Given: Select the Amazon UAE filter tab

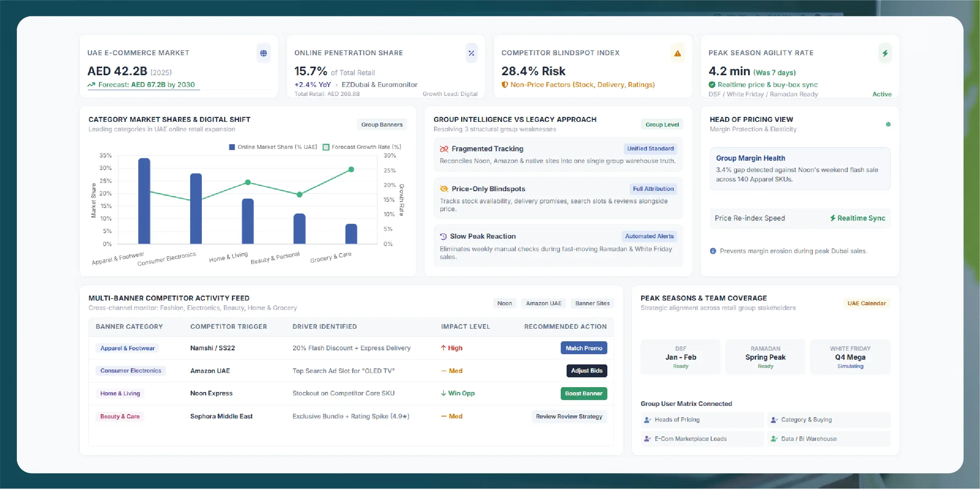Looking at the screenshot, I should click(x=543, y=303).
